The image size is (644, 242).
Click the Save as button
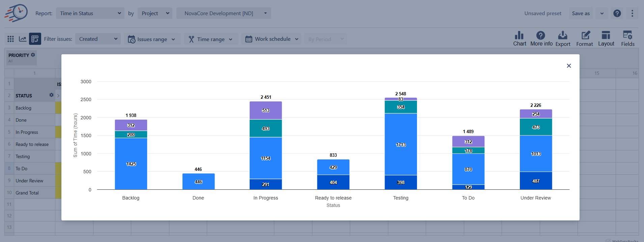(581, 13)
